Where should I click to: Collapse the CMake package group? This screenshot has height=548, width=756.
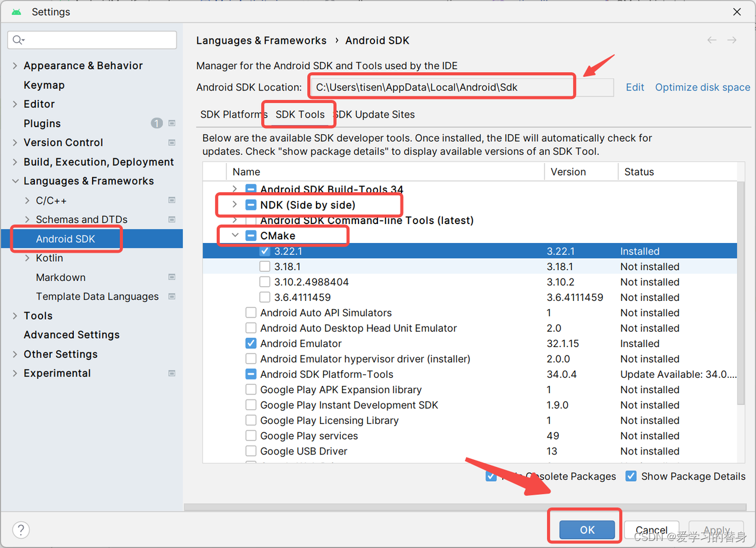tap(235, 235)
